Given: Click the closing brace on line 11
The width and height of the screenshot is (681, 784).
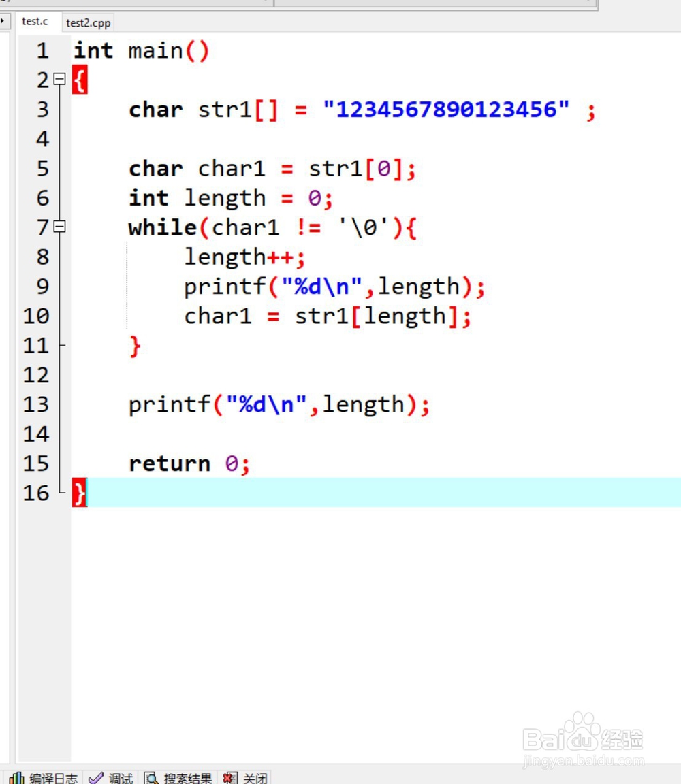Looking at the screenshot, I should click(x=135, y=346).
